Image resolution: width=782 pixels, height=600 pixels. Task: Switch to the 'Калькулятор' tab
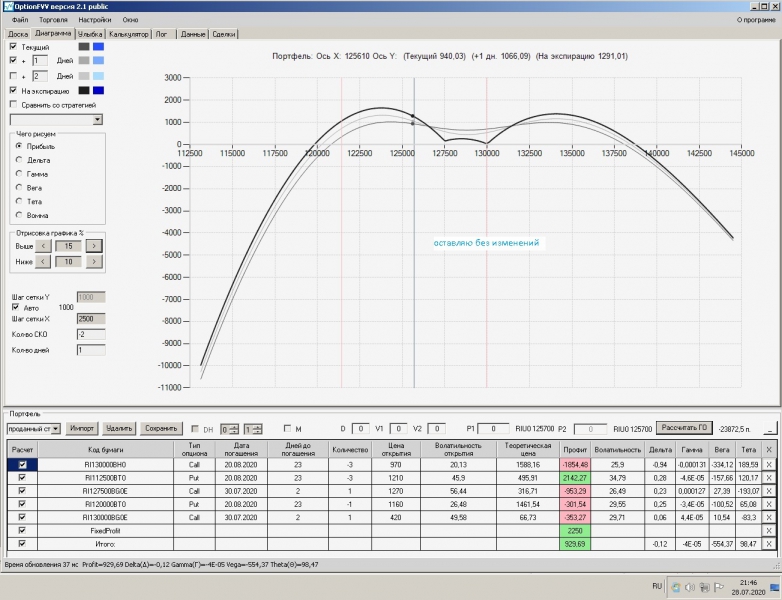pyautogui.click(x=128, y=34)
